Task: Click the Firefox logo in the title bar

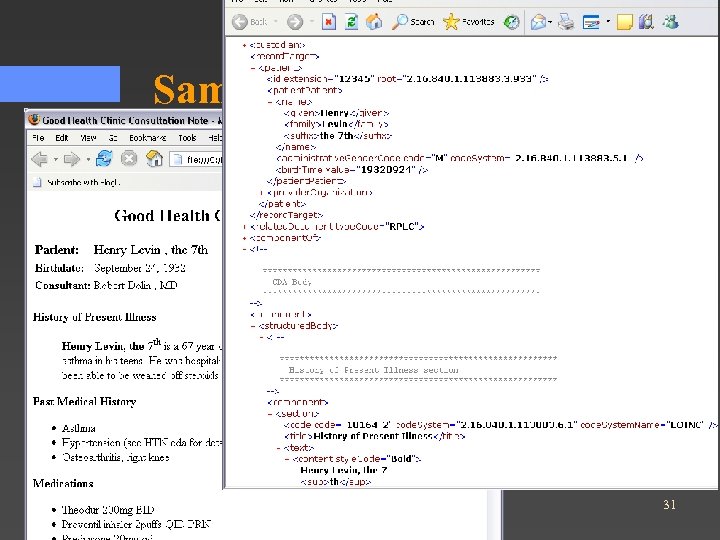Action: (34, 120)
